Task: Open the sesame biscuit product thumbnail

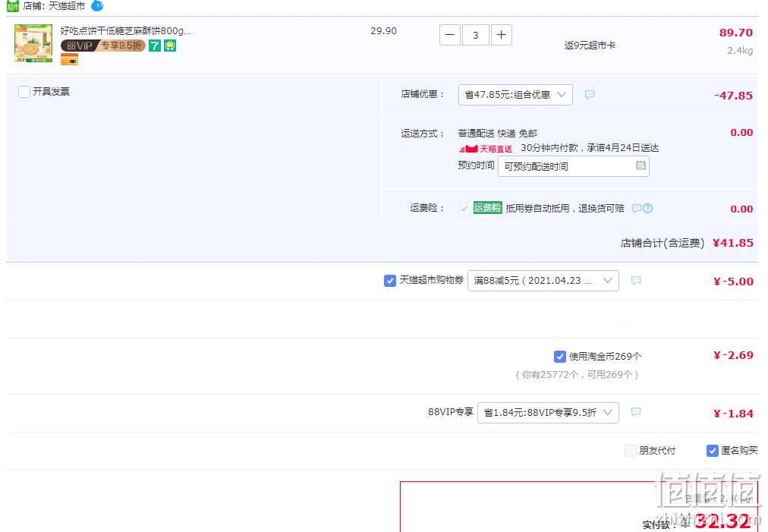Action: tap(33, 43)
